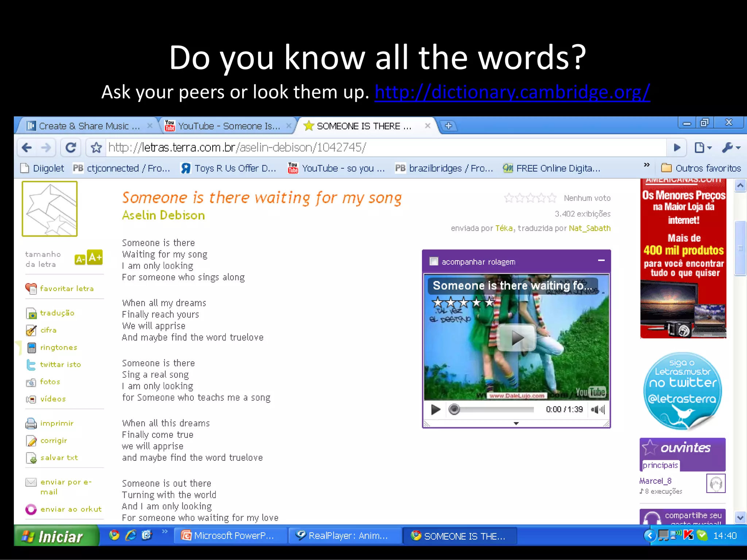Go forward with the browser forward arrow
Viewport: 747px width, 560px height.
click(x=46, y=148)
